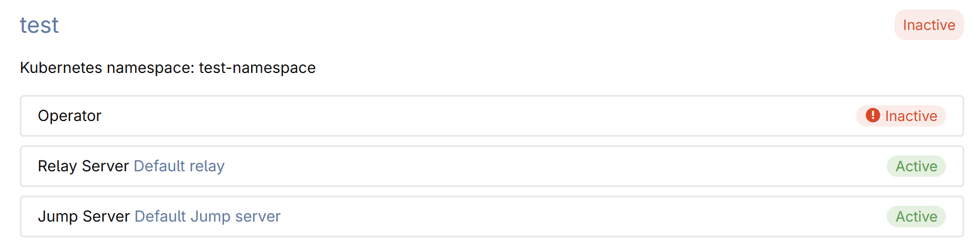Select the Relay Server label text

[x=83, y=166]
